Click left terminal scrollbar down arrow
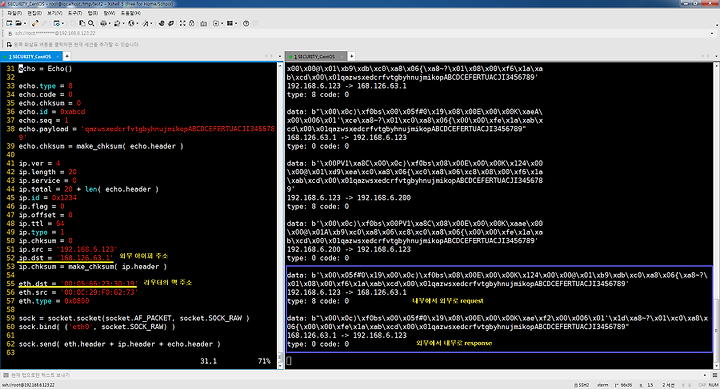Image resolution: width=720 pixels, height=389 pixels. (280, 366)
